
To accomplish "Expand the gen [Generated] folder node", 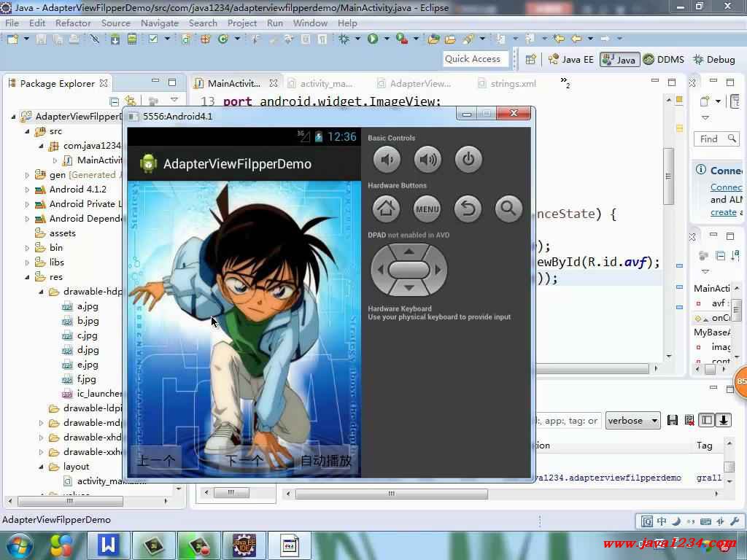I will click(27, 175).
